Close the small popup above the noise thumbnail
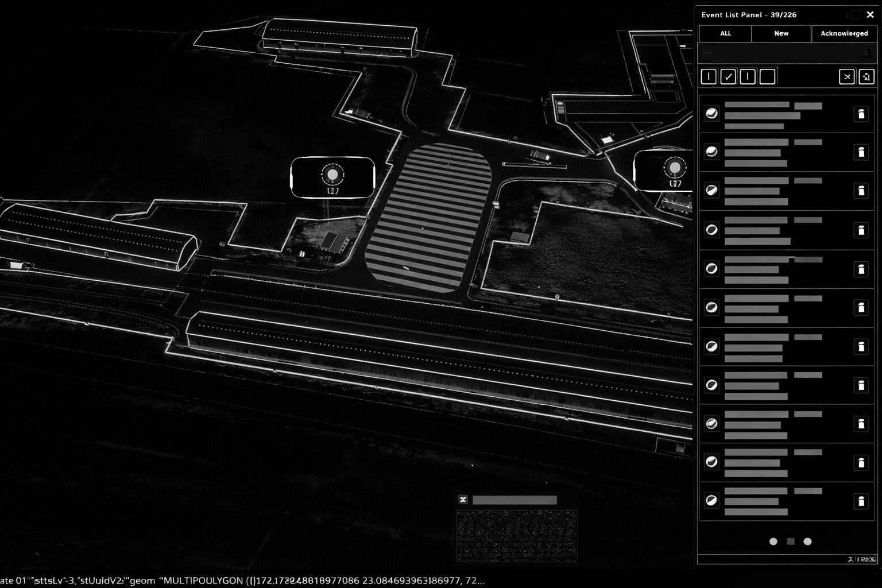 tap(463, 500)
